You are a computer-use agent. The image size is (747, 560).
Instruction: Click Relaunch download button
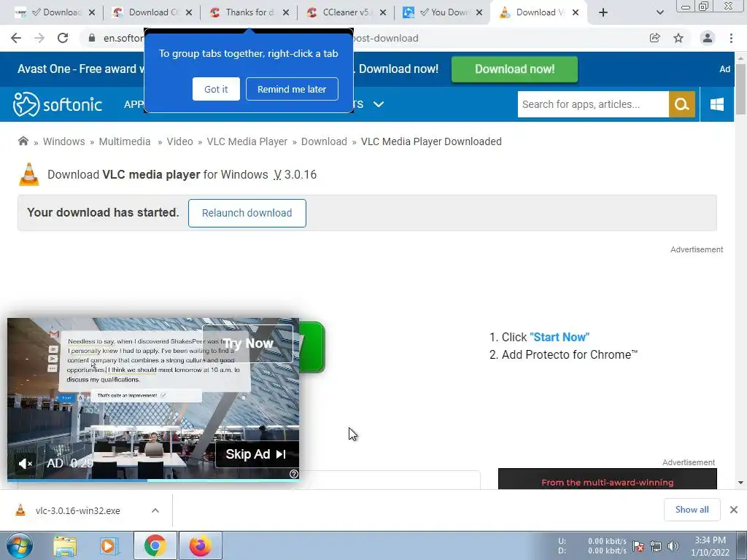[247, 213]
